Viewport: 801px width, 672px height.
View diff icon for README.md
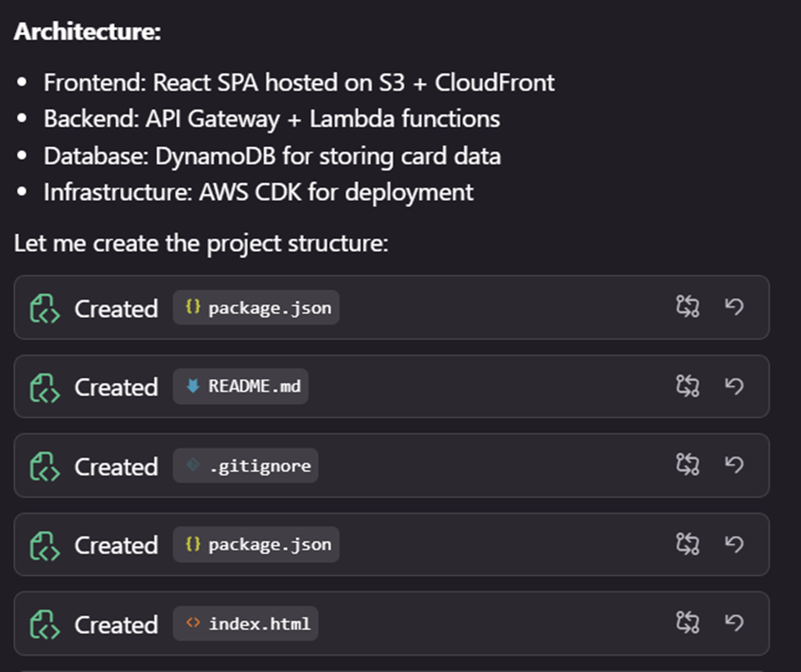pos(687,386)
